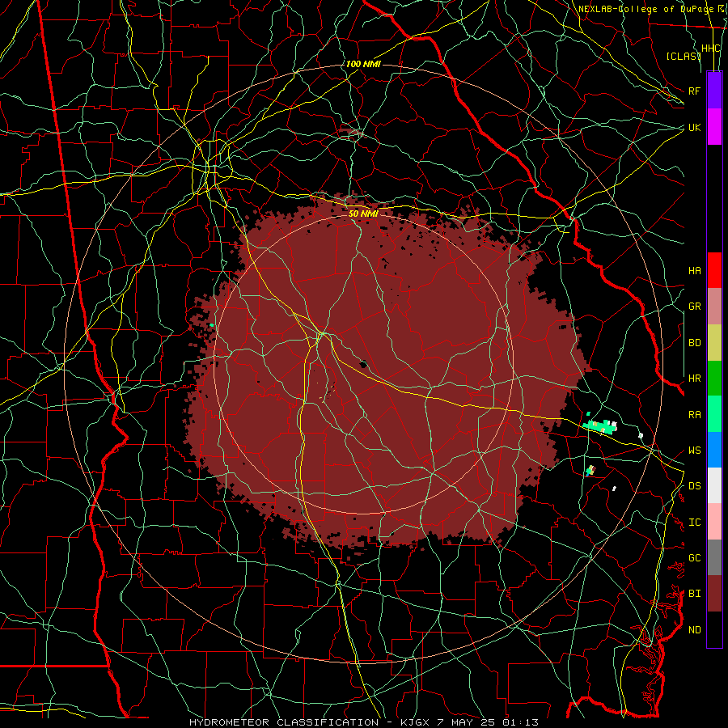This screenshot has height=728, width=728.
Task: Click the HR legend label
Action: pos(694,379)
